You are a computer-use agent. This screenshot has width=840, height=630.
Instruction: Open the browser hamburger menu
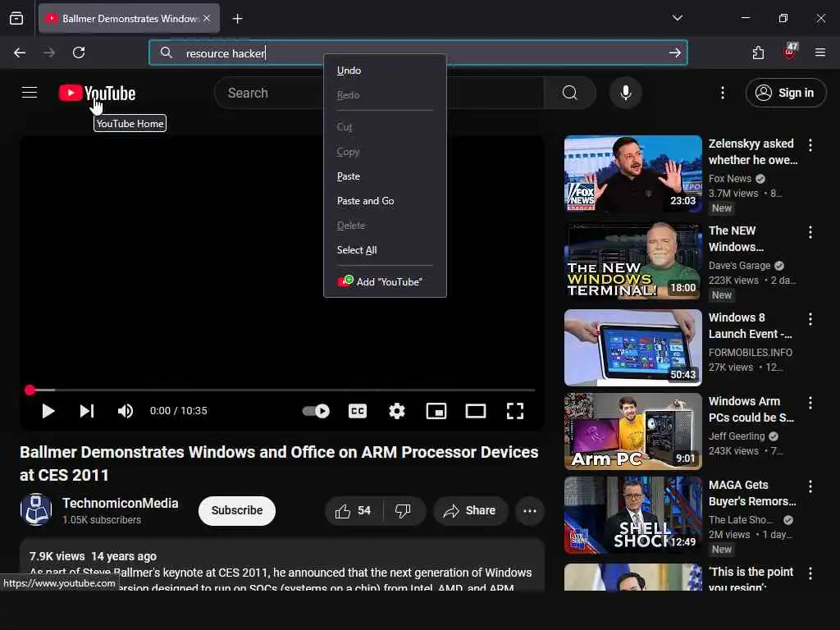tap(819, 52)
